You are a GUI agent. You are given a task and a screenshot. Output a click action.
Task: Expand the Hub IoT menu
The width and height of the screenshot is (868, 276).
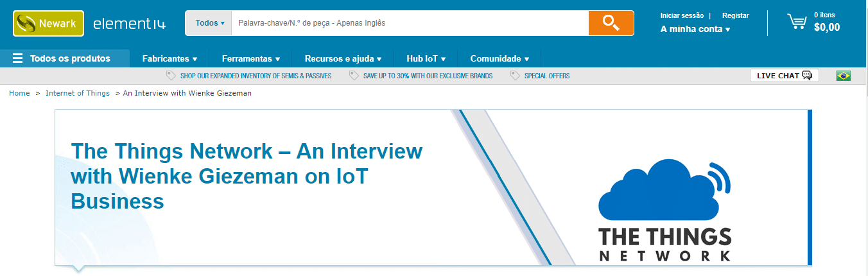pos(426,58)
